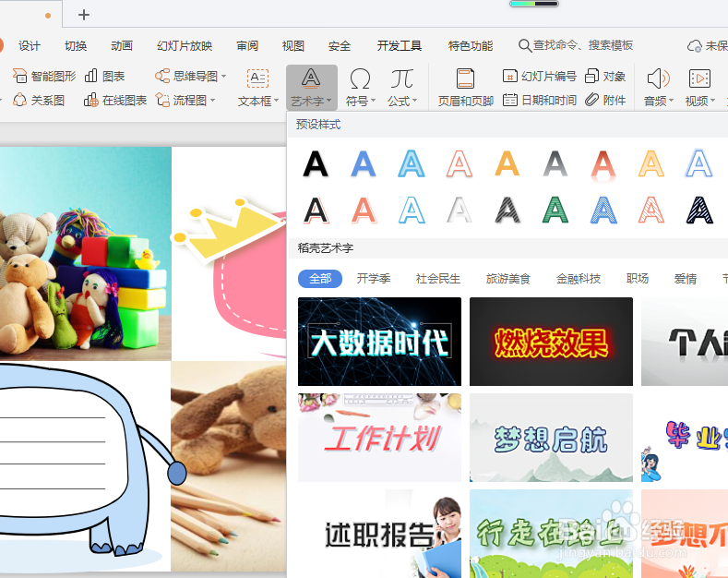Open the 符号 symbol dropdown
The image size is (728, 578).
point(360,88)
